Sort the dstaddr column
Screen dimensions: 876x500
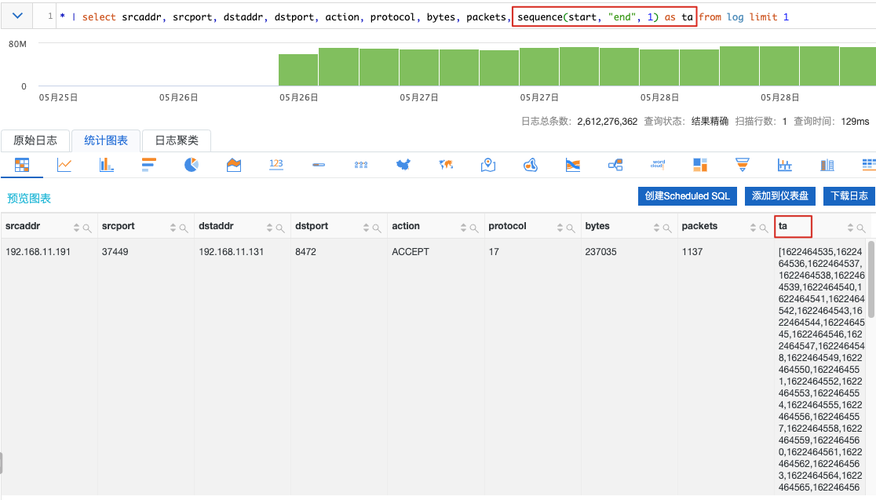270,228
